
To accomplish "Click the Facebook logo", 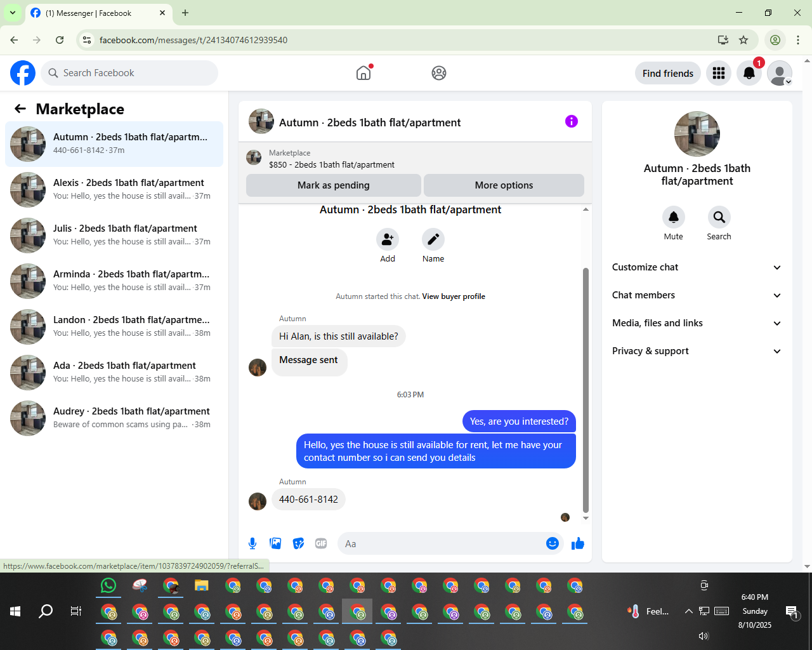I will [x=23, y=73].
